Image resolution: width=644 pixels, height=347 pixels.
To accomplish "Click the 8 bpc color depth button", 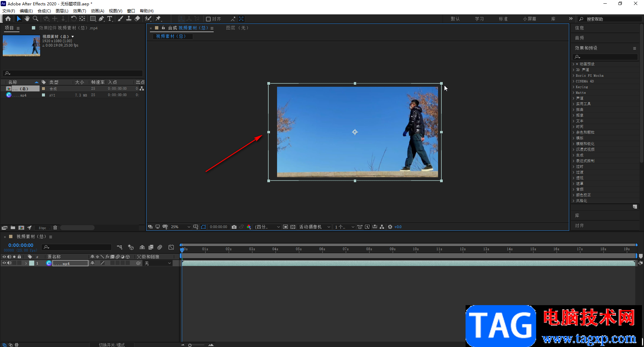I will coord(43,228).
